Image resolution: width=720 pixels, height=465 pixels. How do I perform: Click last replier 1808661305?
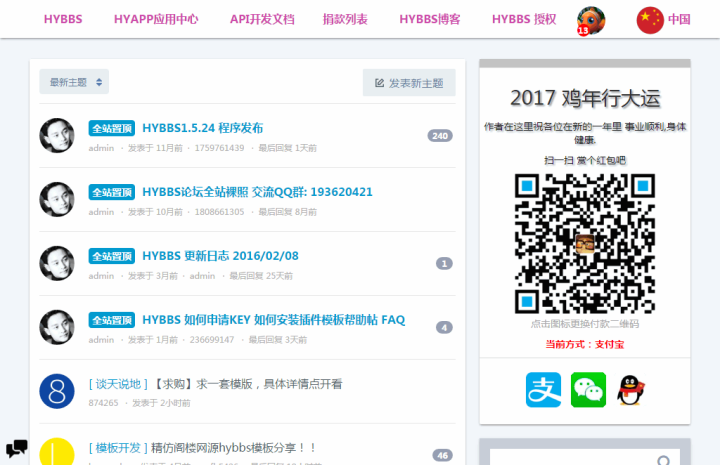(x=219, y=212)
